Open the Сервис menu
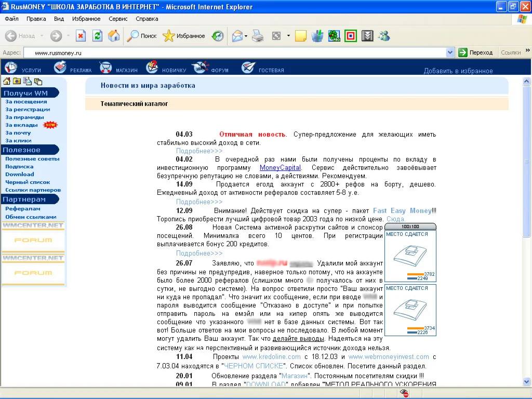Image resolution: width=532 pixels, height=399 pixels. point(118,19)
